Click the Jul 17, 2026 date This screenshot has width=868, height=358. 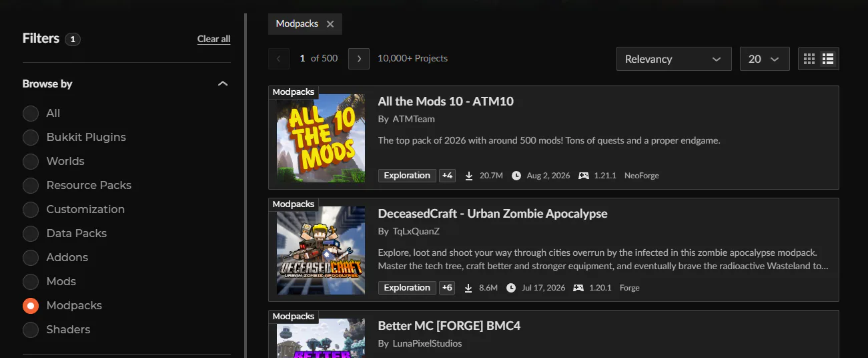[544, 288]
